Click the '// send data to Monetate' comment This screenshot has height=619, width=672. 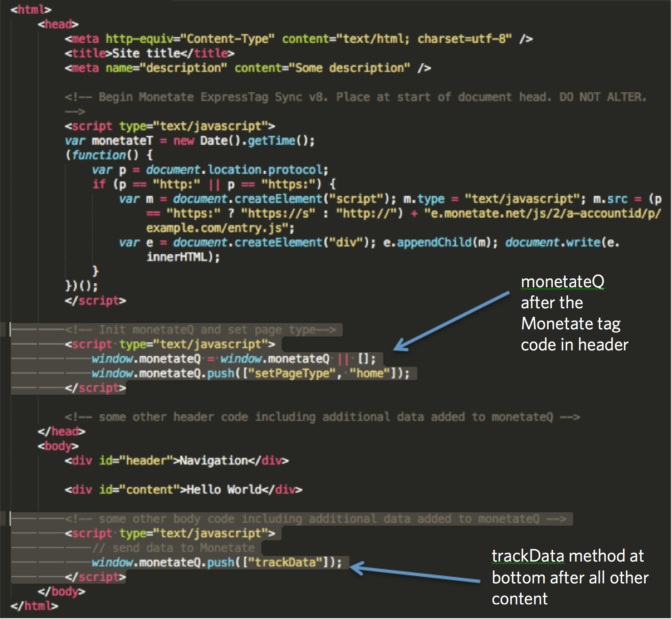[x=173, y=548]
